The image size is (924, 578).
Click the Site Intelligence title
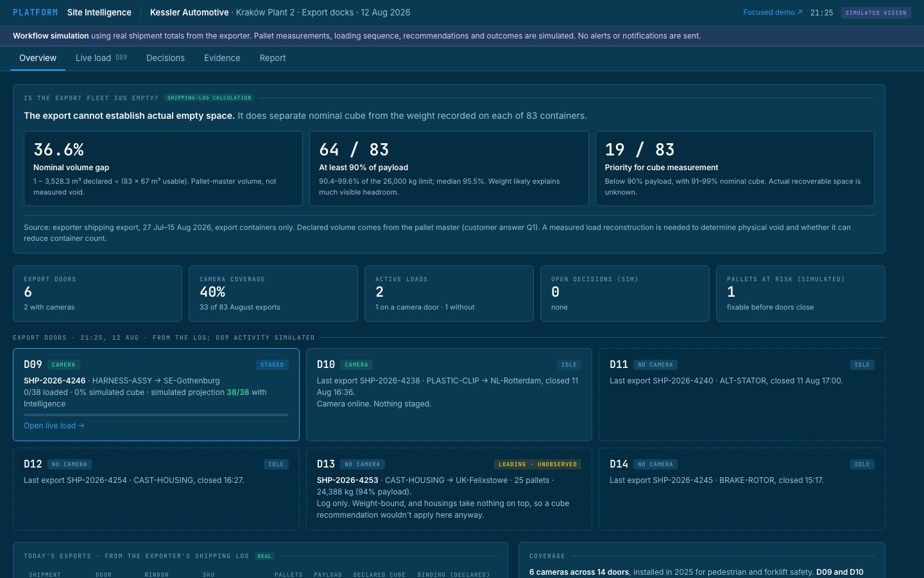(99, 12)
